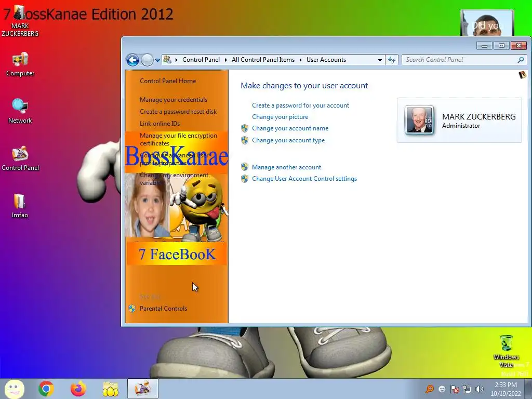Click Link online IDs

click(160, 124)
